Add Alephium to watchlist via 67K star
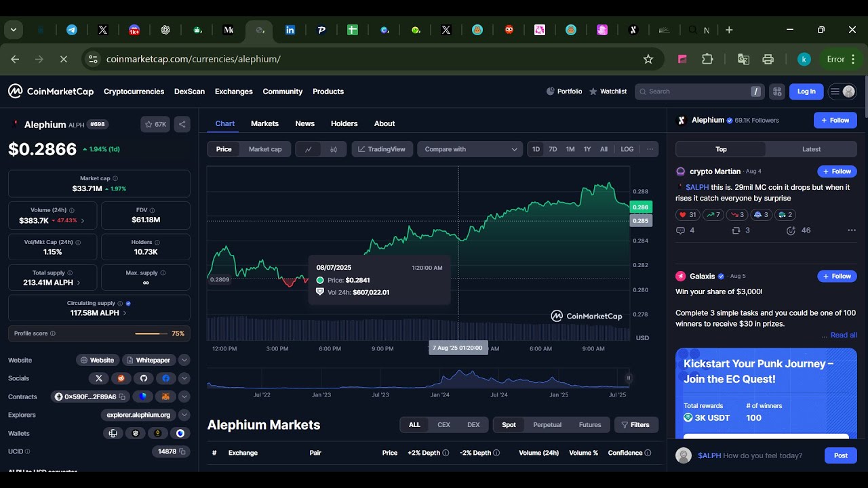This screenshot has height=488, width=868. click(x=155, y=124)
